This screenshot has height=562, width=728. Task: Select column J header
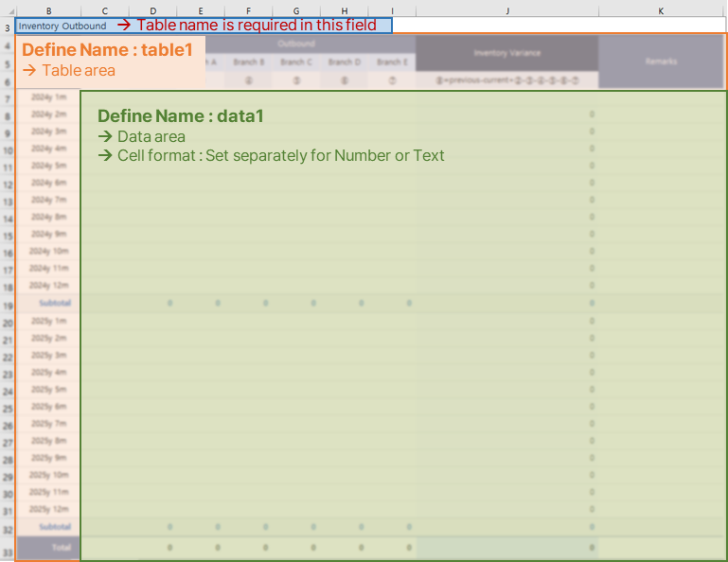[x=506, y=10]
